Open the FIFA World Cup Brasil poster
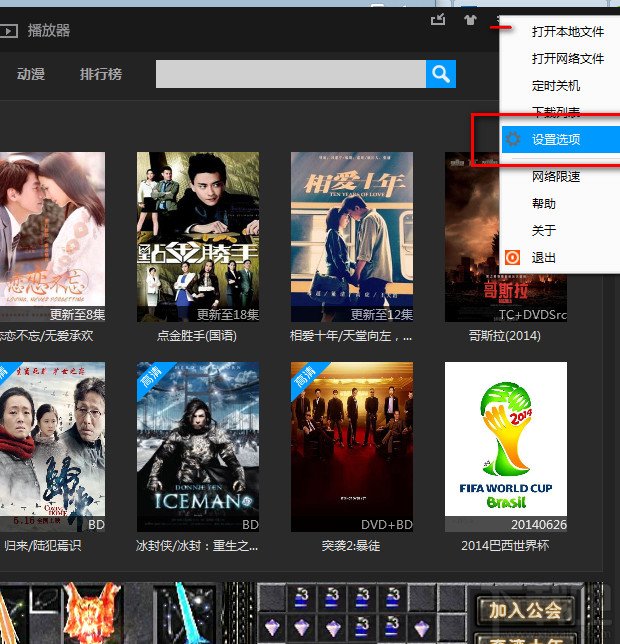This screenshot has width=620, height=644. [506, 447]
